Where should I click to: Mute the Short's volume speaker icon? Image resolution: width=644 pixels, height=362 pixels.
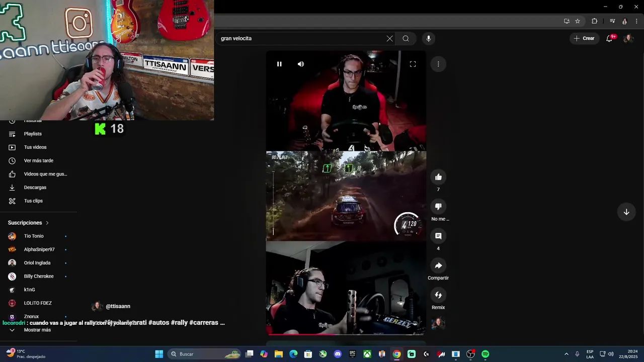click(x=301, y=64)
